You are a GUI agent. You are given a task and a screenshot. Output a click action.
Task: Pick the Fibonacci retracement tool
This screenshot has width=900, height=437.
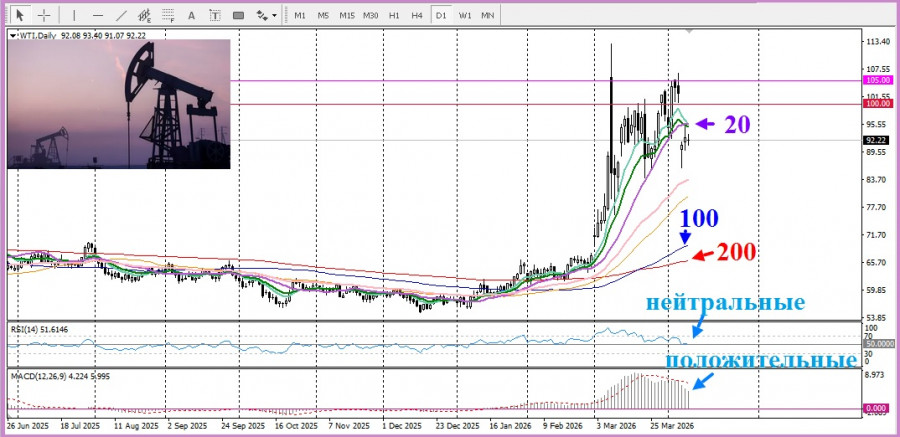point(169,15)
